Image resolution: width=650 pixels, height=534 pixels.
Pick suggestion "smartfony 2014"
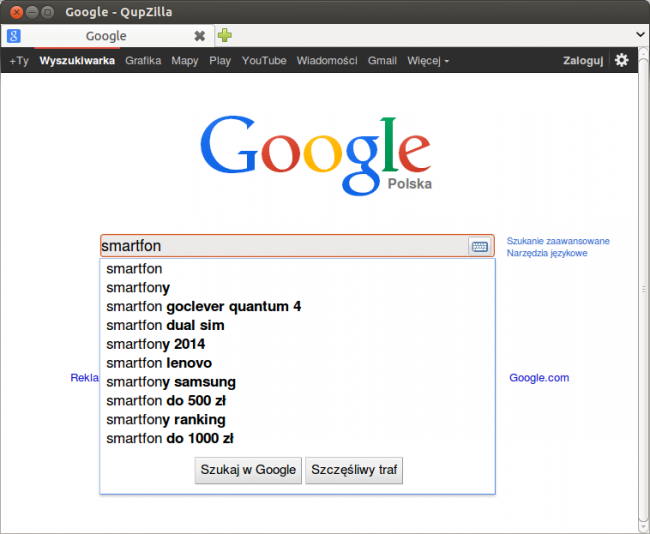[297, 344]
